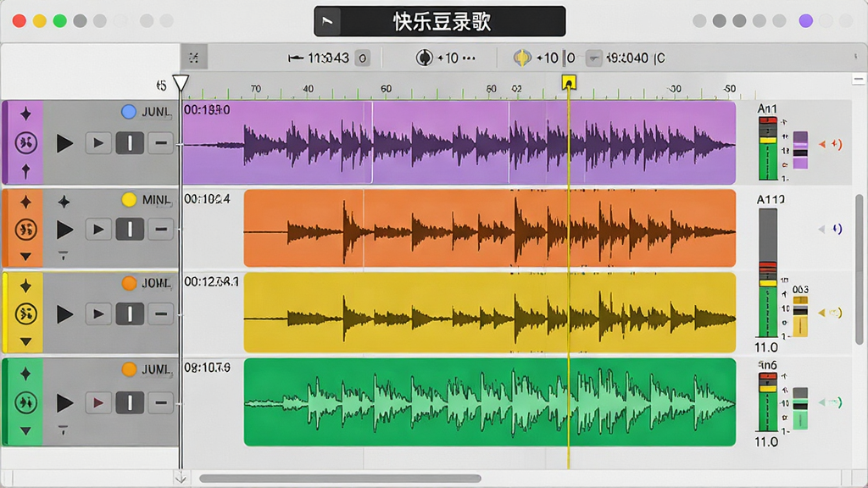Click the yellow track's volume fader
This screenshot has height=488, width=868.
pyautogui.click(x=800, y=317)
